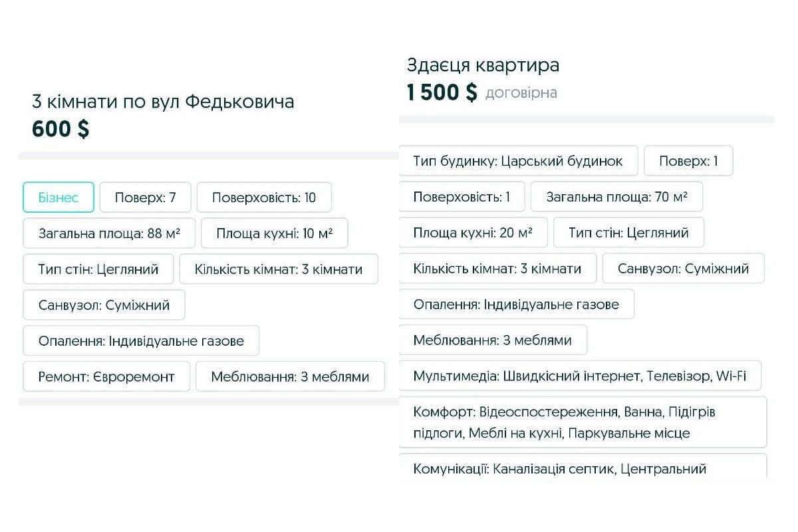Image resolution: width=798 pixels, height=532 pixels.
Task: Select Тип будинку: Царський будинок chip
Action: 520,160
